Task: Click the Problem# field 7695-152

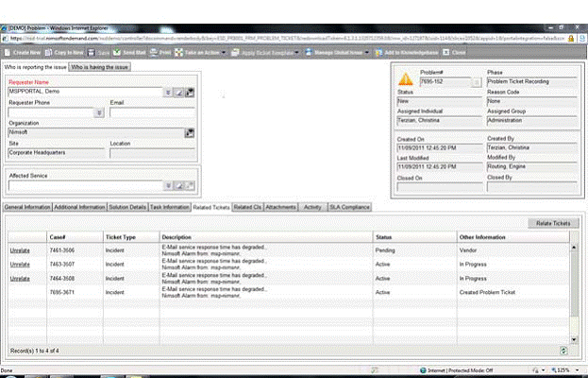Action: 445,82
